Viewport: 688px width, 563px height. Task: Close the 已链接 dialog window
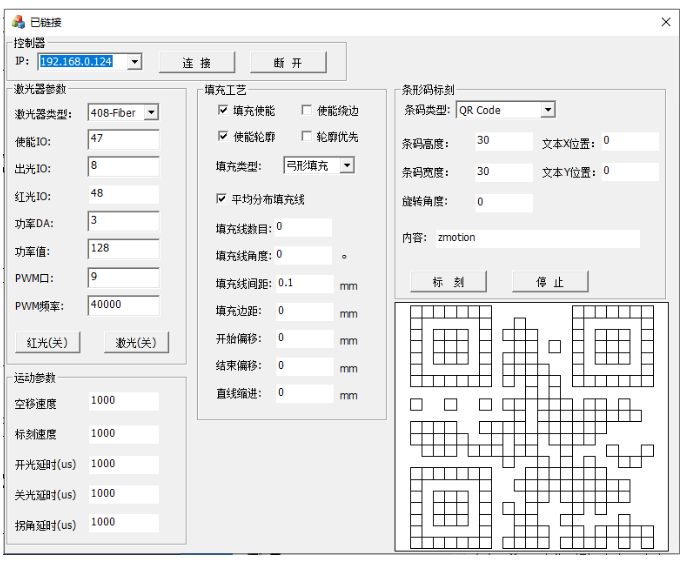click(x=665, y=22)
